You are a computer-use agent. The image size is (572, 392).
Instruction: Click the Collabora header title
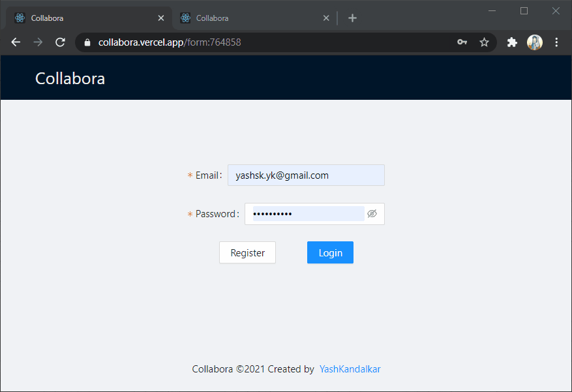coord(70,78)
